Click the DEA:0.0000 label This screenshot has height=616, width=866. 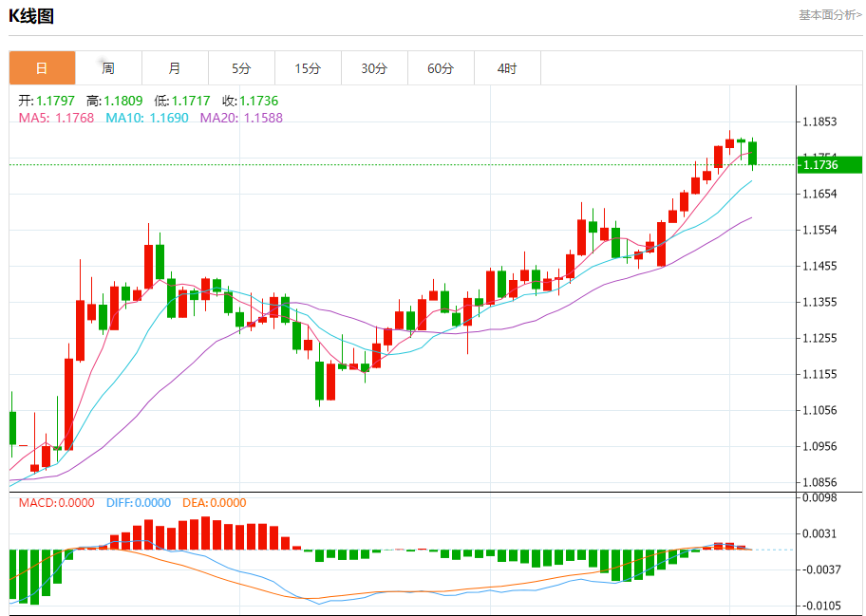click(x=215, y=503)
